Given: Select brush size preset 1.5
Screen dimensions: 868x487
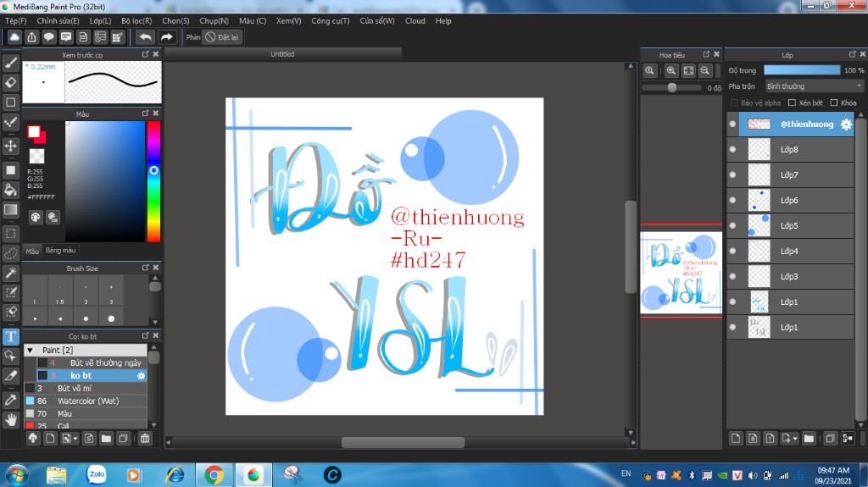Looking at the screenshot, I should (60, 292).
